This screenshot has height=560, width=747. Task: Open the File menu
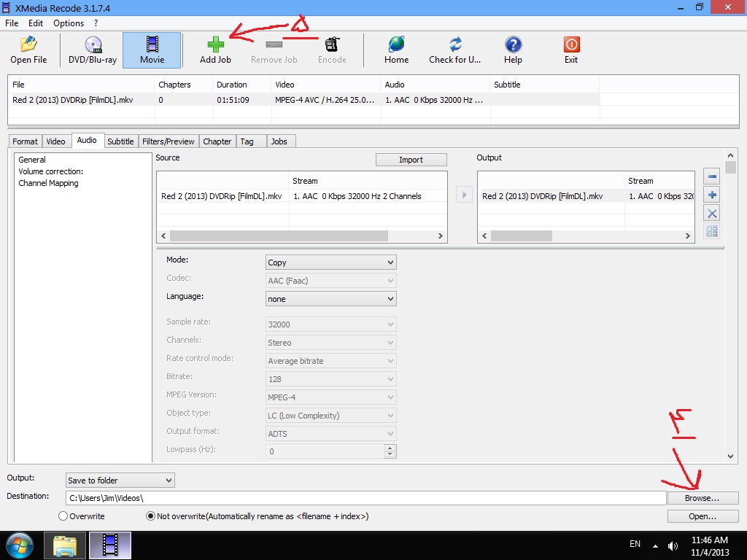click(12, 23)
